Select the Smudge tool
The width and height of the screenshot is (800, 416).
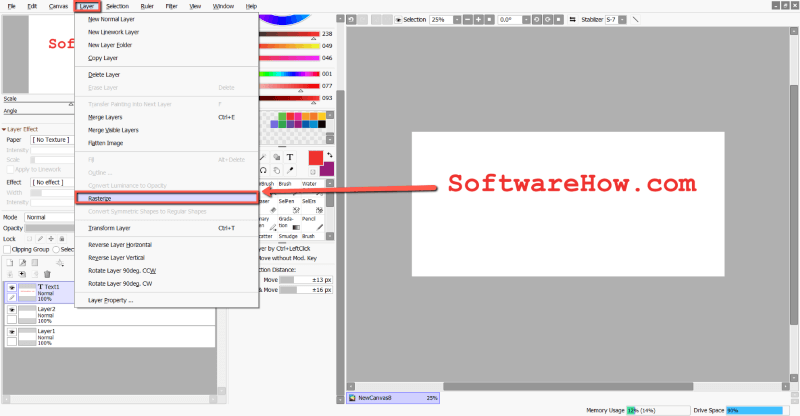tap(289, 236)
